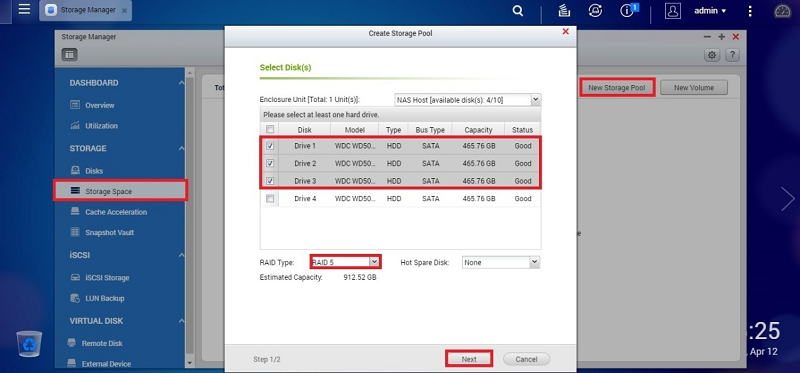Sort by the Status column header

[x=522, y=130]
